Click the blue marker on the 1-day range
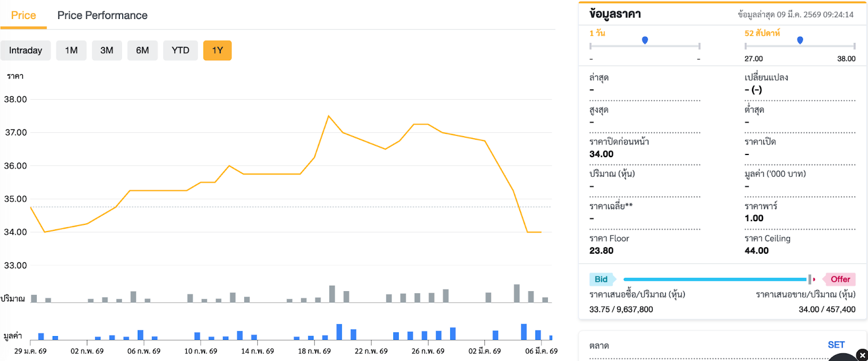868x361 pixels. (644, 40)
